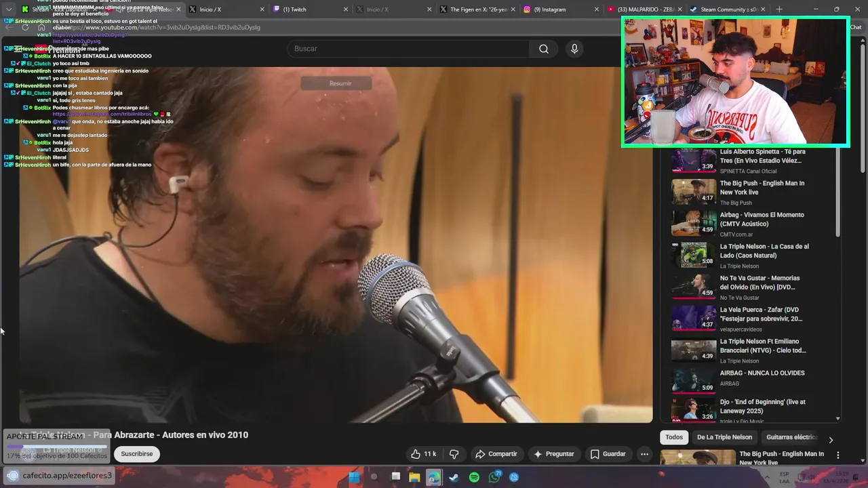
Task: Click the title Djo - 'End of Beginning'
Action: point(762,406)
